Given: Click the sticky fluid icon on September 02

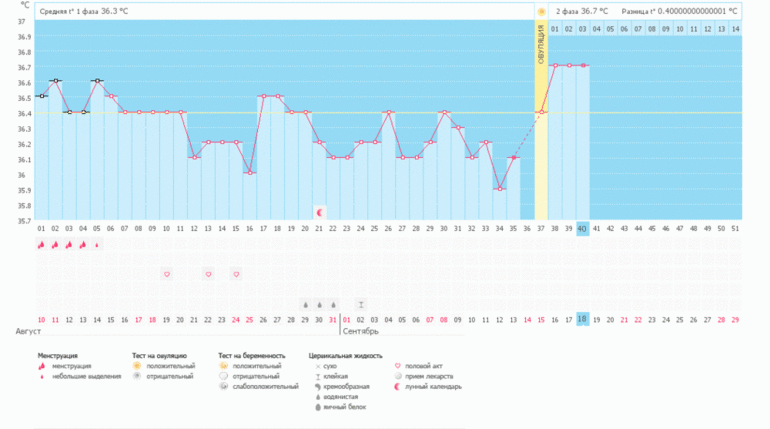Looking at the screenshot, I should point(361,304).
